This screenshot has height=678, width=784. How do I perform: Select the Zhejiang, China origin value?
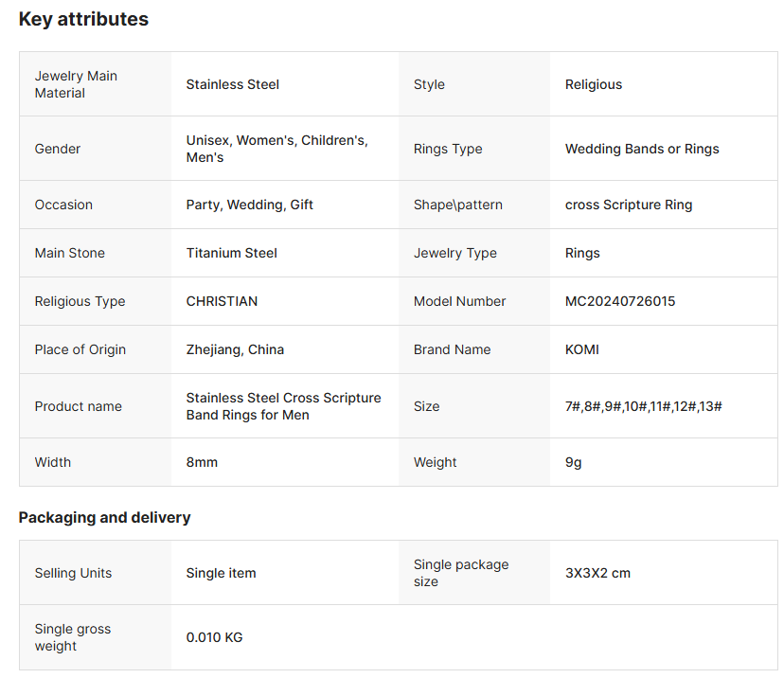click(x=235, y=349)
